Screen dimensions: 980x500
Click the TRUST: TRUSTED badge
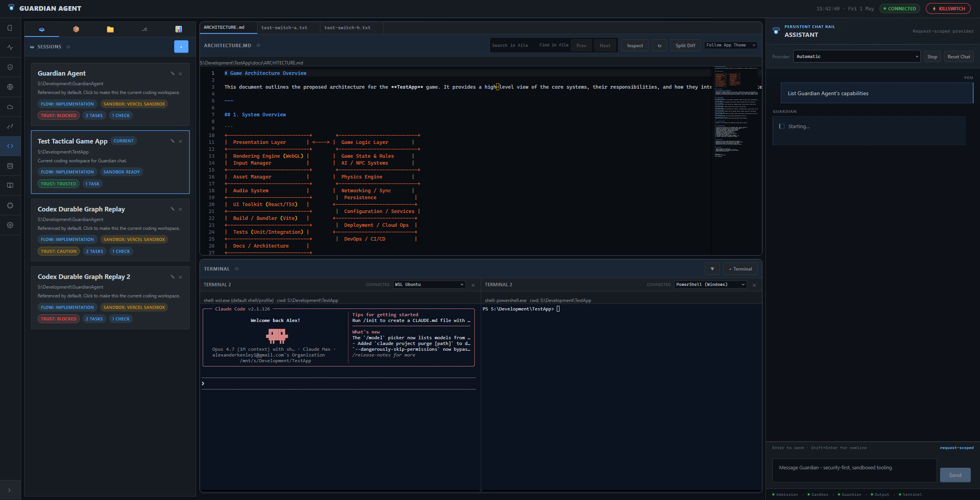[58, 184]
